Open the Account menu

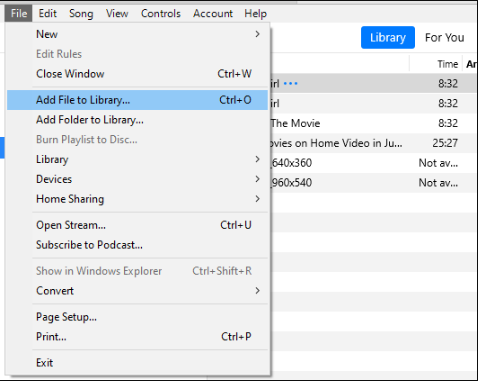click(x=213, y=13)
